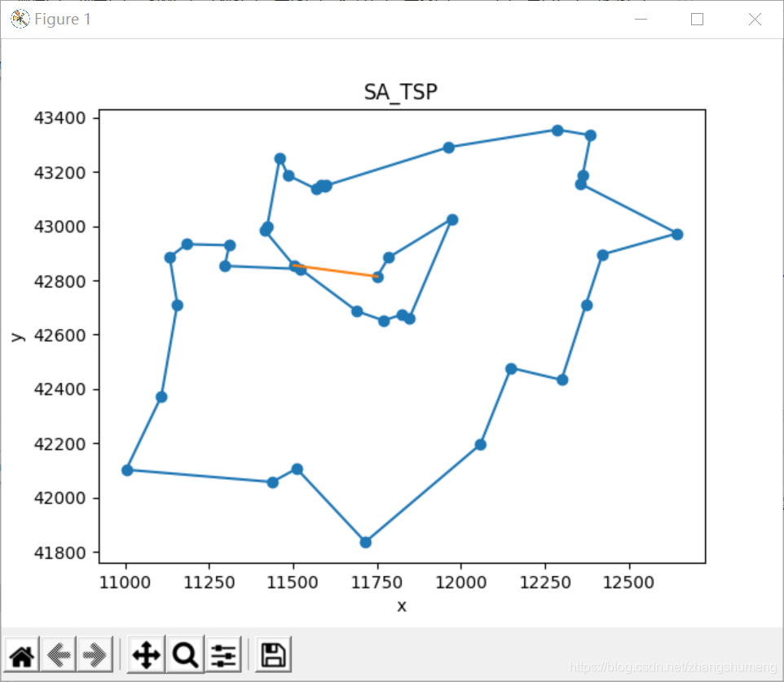The height and width of the screenshot is (682, 784).
Task: Select the Pan axes tool
Action: [x=146, y=655]
